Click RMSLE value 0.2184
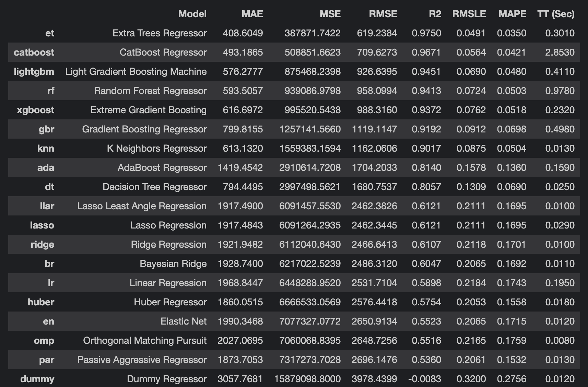588x387 pixels. (471, 283)
